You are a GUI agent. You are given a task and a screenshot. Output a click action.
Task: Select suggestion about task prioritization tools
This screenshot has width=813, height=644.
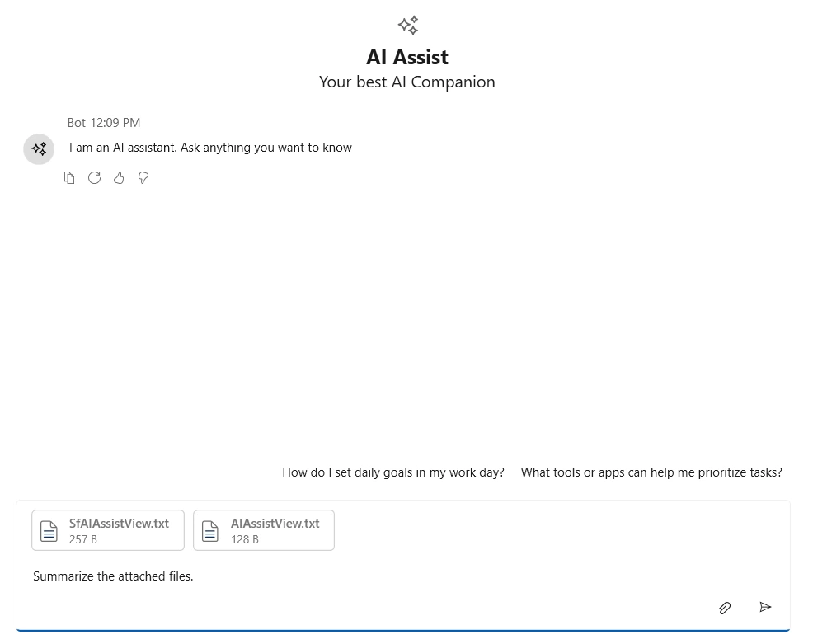click(x=651, y=472)
